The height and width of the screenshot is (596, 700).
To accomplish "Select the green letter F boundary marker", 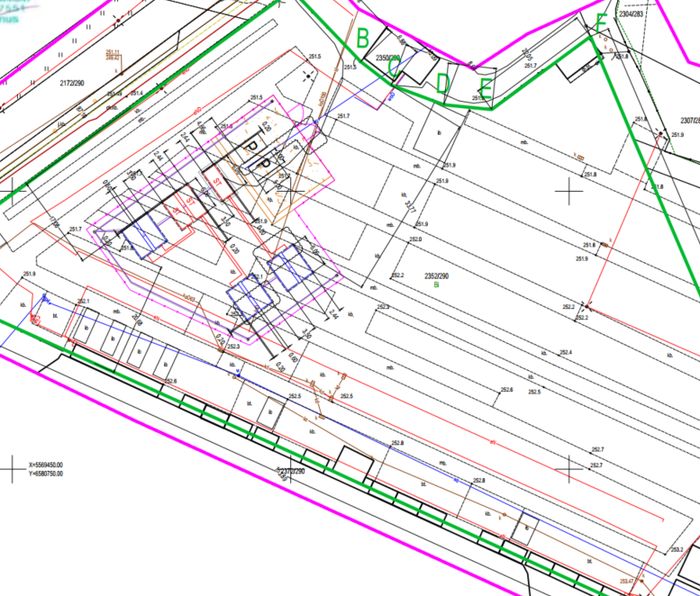I will click(x=601, y=25).
